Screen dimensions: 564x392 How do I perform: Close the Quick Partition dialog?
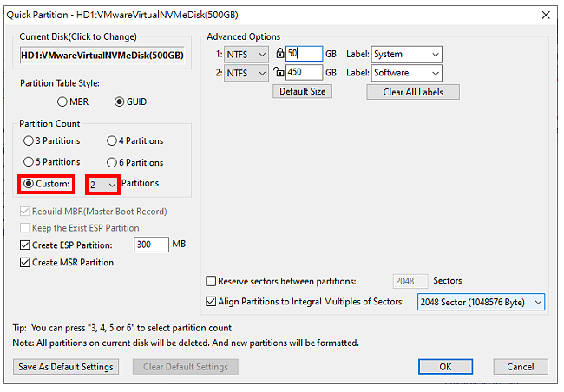click(x=546, y=15)
